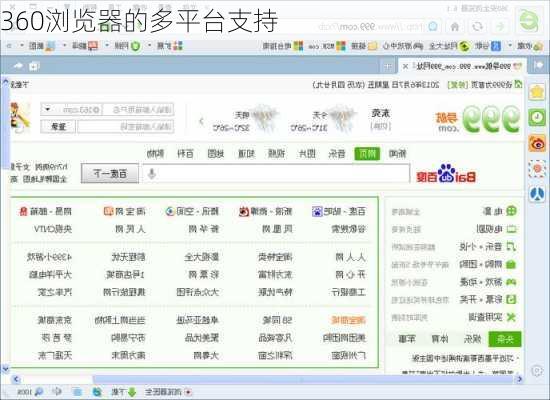The width and height of the screenshot is (550, 400).
Task: Open the 电影 category
Action: (499, 211)
